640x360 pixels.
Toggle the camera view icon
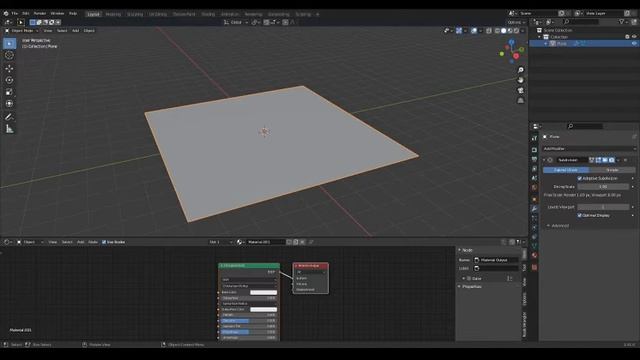point(520,90)
